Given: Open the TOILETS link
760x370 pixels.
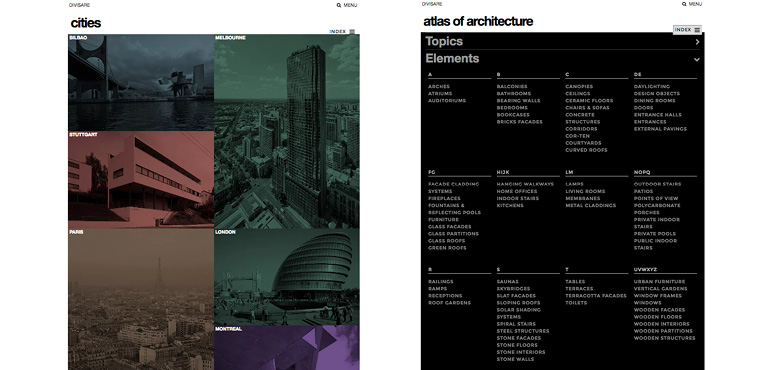Looking at the screenshot, I should pos(576,303).
